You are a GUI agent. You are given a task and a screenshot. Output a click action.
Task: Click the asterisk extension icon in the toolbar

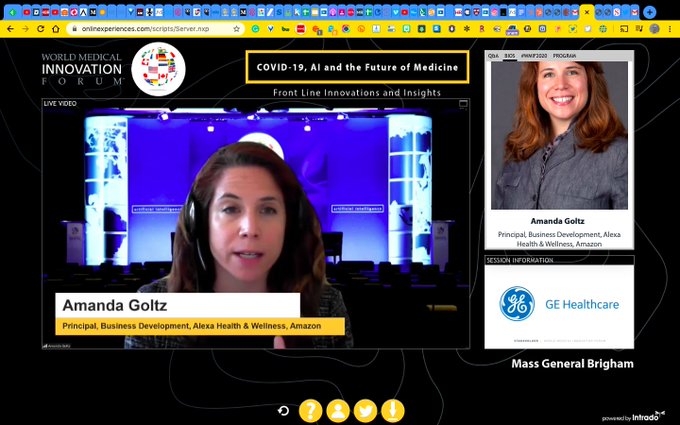point(467,29)
